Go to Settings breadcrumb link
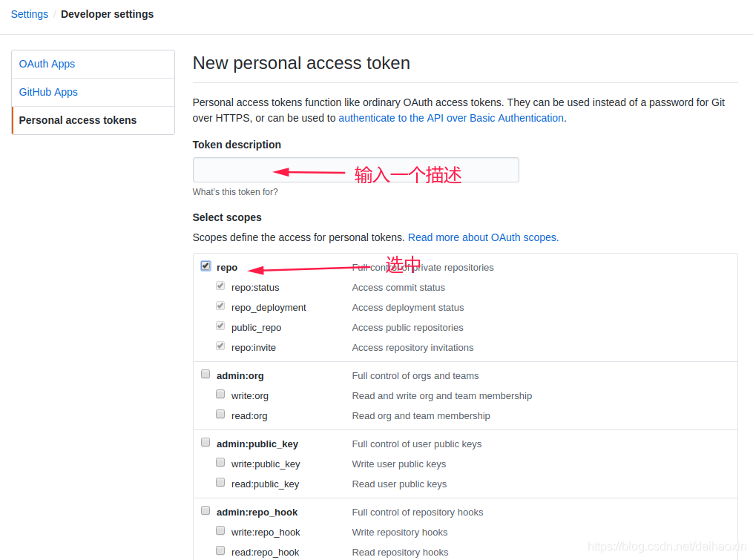The width and height of the screenshot is (753, 560). pos(30,14)
